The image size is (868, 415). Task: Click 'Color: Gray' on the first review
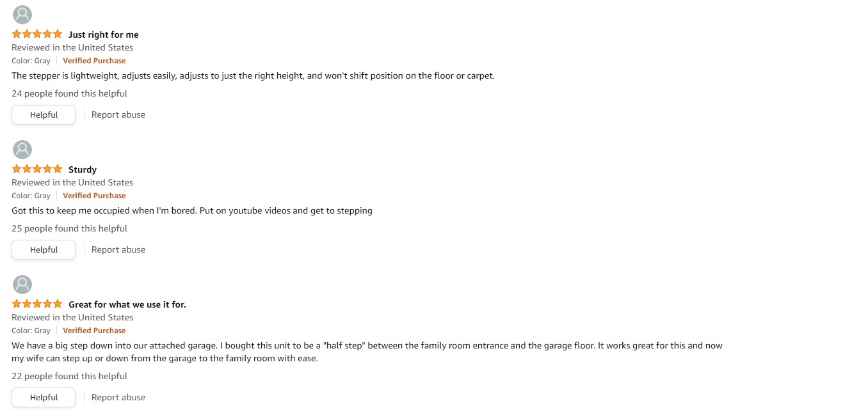pos(31,61)
